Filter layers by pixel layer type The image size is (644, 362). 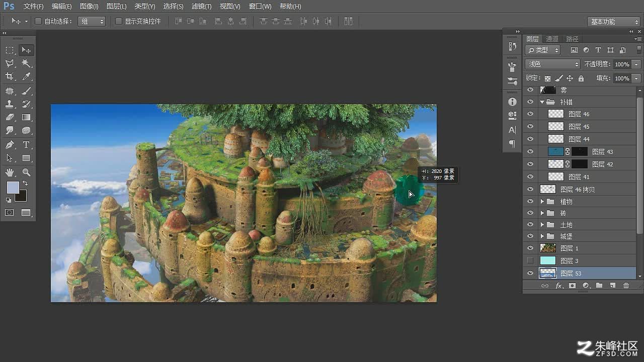[x=574, y=50]
